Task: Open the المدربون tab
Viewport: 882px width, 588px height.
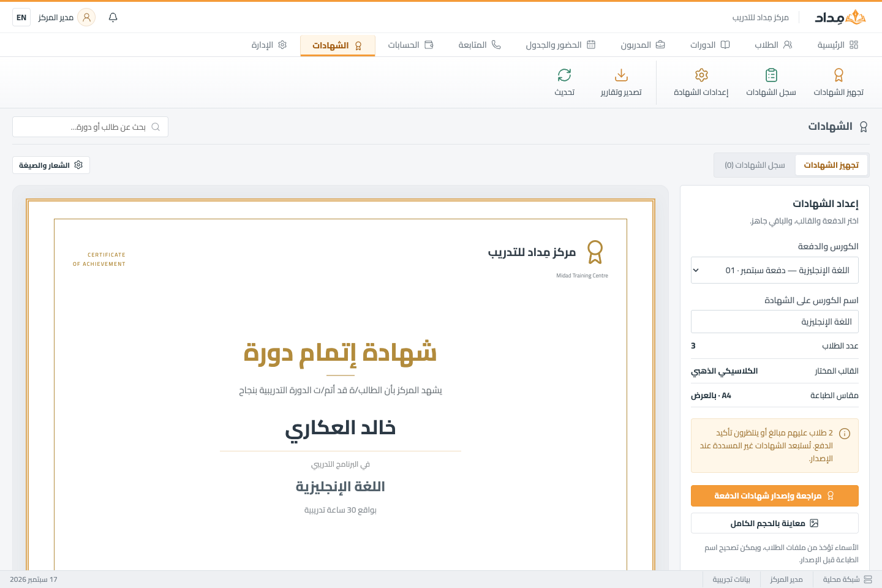Action: click(x=643, y=45)
